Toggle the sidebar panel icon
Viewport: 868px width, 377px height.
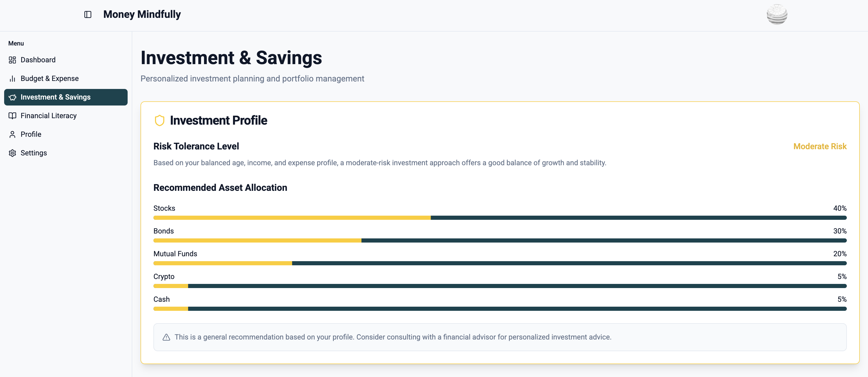coord(88,14)
